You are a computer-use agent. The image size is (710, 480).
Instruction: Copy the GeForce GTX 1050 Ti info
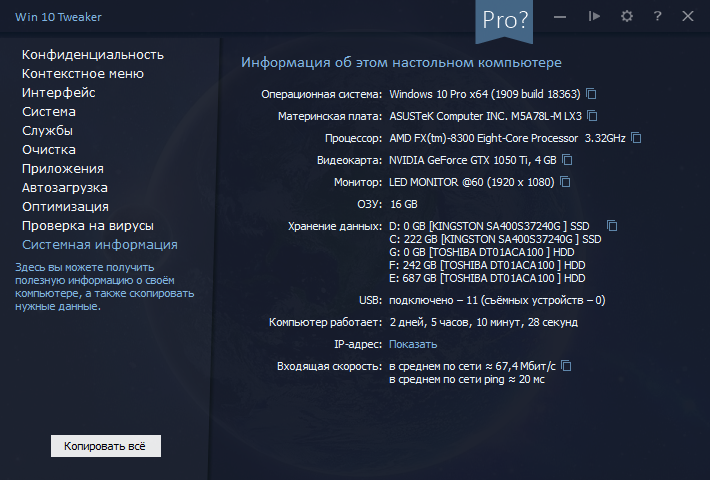point(567,160)
